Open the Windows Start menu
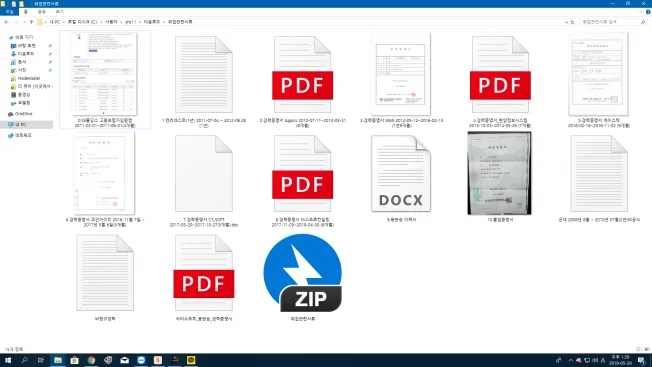The height and width of the screenshot is (367, 652). pyautogui.click(x=8, y=360)
